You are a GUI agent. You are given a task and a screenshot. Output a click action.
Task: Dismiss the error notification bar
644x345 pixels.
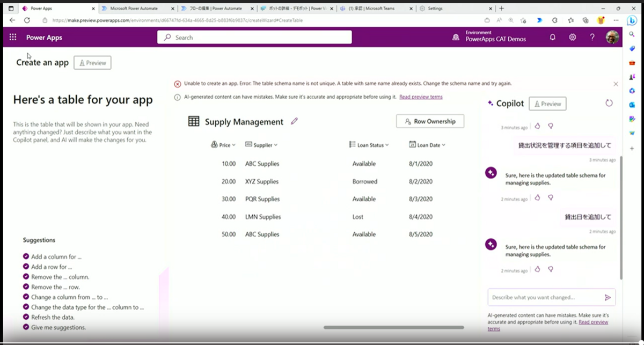(616, 84)
